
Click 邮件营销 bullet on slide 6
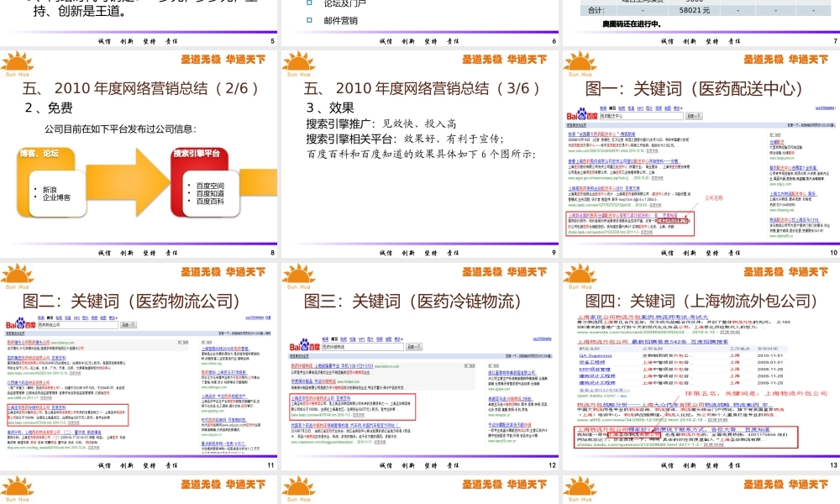pyautogui.click(x=341, y=20)
